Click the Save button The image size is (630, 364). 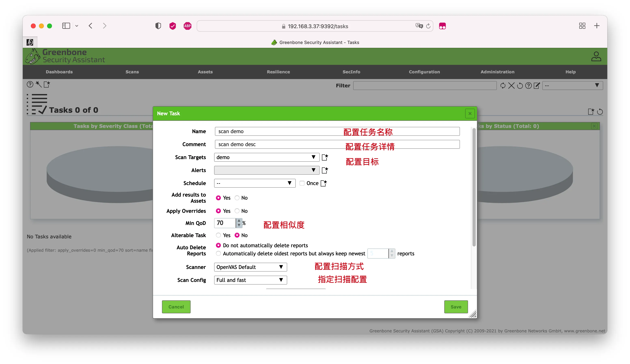tap(456, 307)
